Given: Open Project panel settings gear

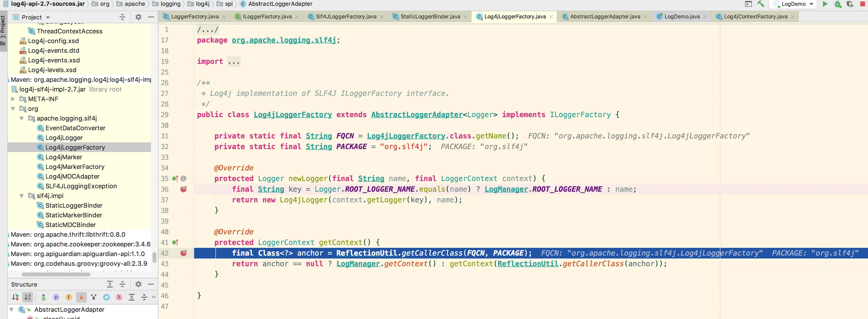Looking at the screenshot, I should point(138,17).
